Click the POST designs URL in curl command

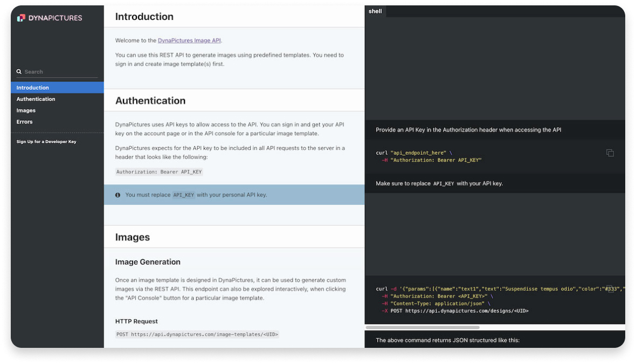coord(459,311)
